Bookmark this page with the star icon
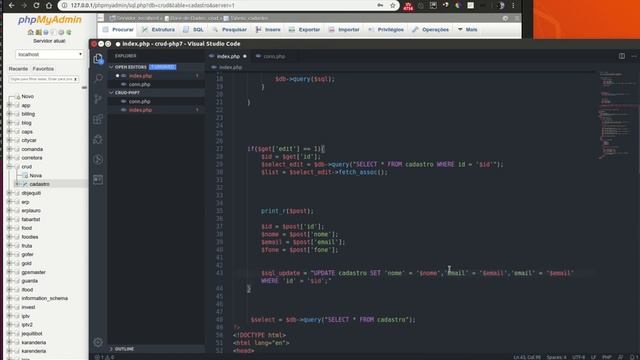Screen dimensions: 640x360 393,5
